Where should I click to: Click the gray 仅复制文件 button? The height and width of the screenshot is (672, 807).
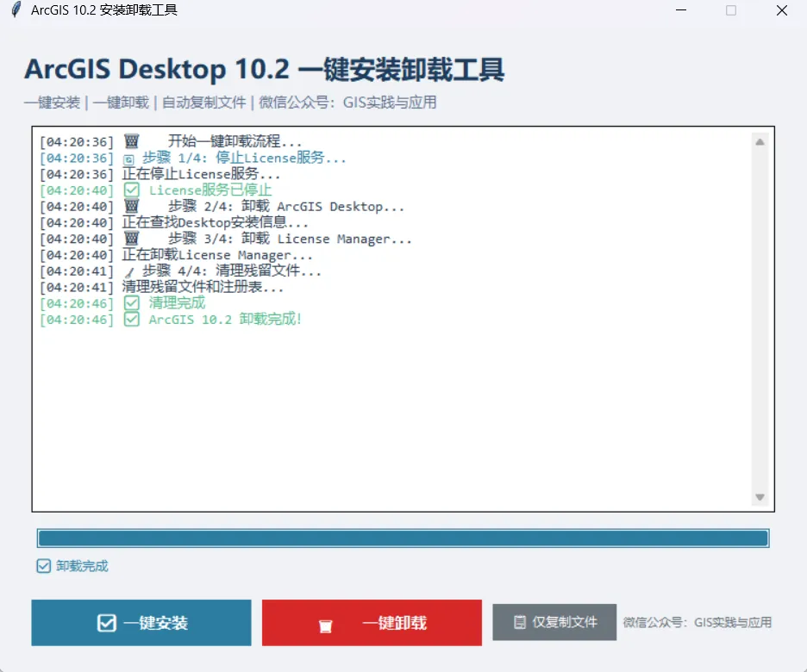click(554, 622)
